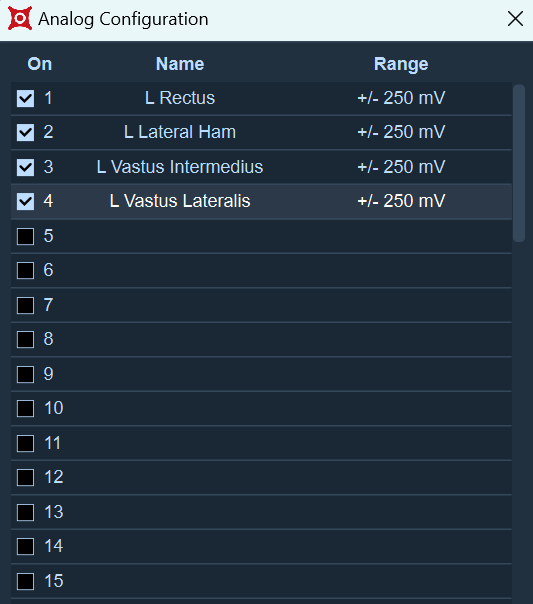Click the L Vastus Intermedius name cell
The width and height of the screenshot is (533, 604).
pyautogui.click(x=180, y=167)
